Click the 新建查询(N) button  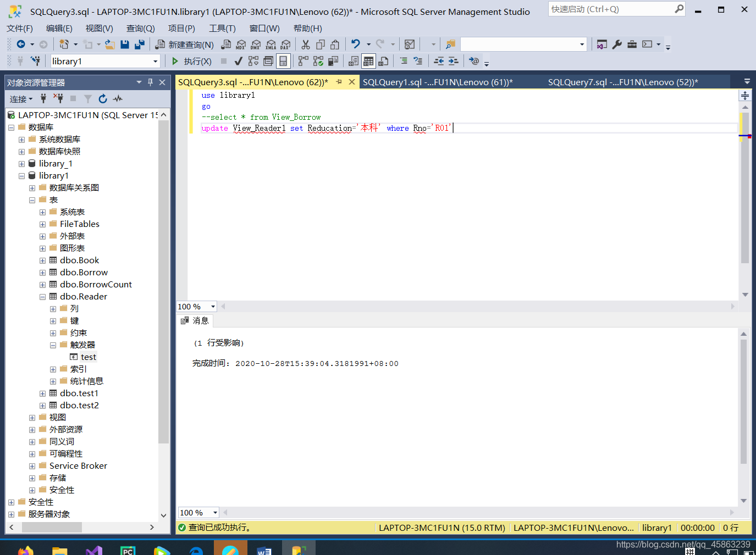click(185, 45)
